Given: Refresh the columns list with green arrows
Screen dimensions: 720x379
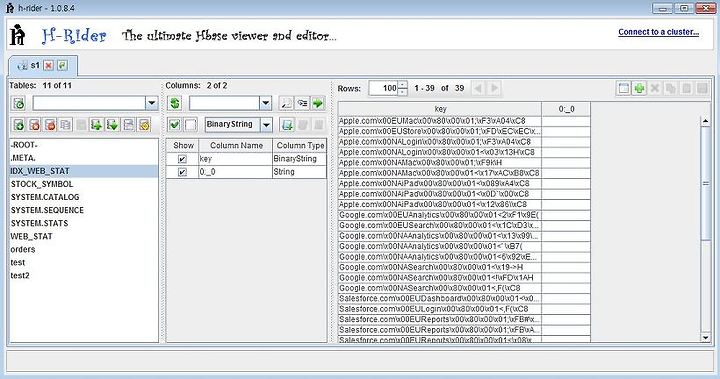Looking at the screenshot, I should point(174,103).
